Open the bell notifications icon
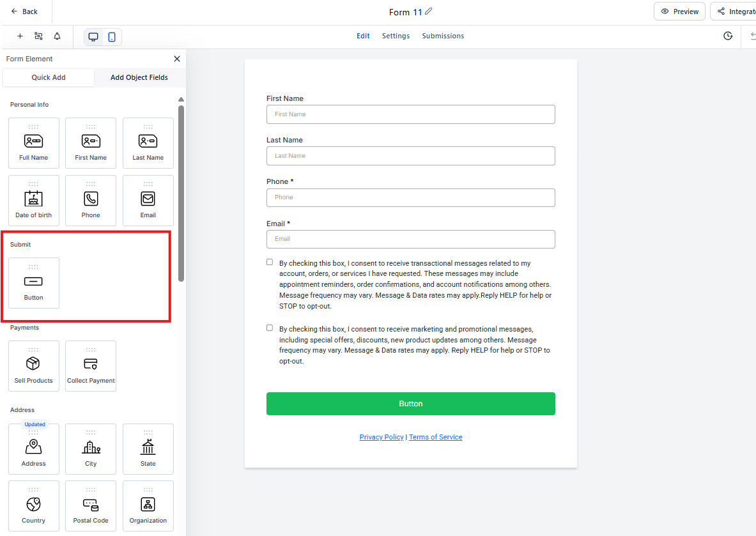The width and height of the screenshot is (756, 536). pyautogui.click(x=57, y=36)
